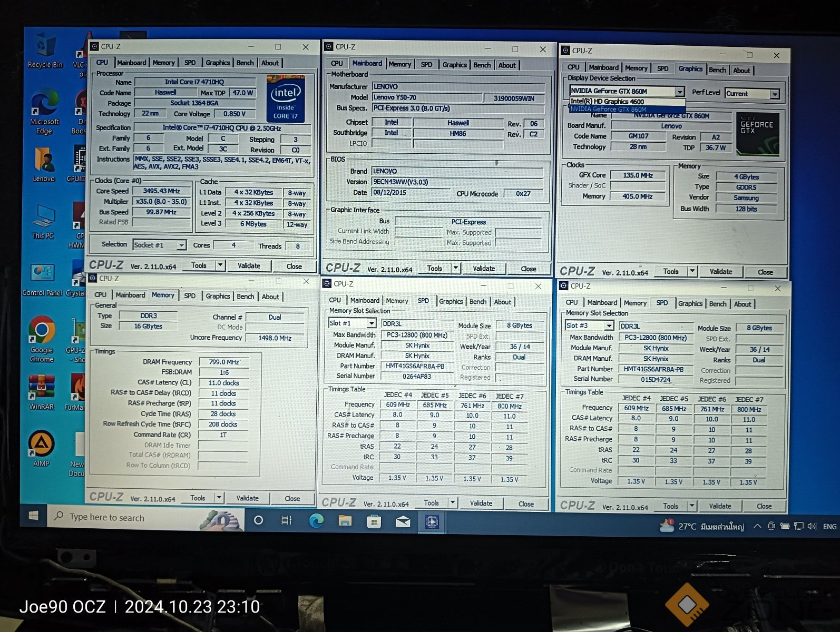Switch to Graphics tab in Memory window
Screen dimensions: 840x632
point(218,296)
